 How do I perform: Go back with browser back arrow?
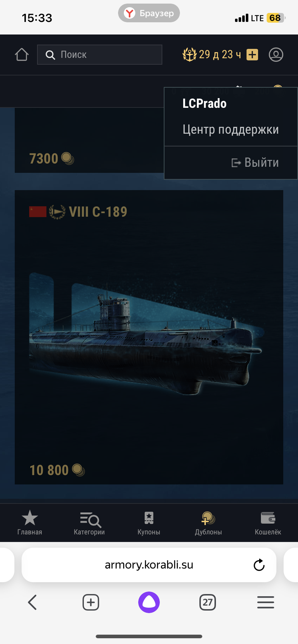[32, 602]
